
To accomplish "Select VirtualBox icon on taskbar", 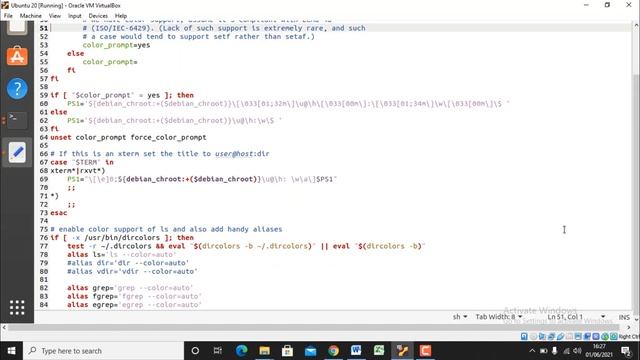I will [402, 351].
